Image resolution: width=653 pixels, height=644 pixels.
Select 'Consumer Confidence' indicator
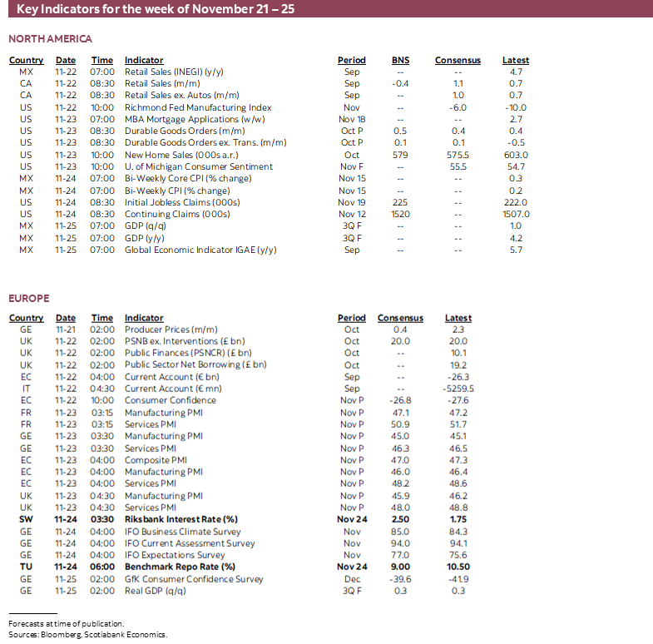point(171,400)
